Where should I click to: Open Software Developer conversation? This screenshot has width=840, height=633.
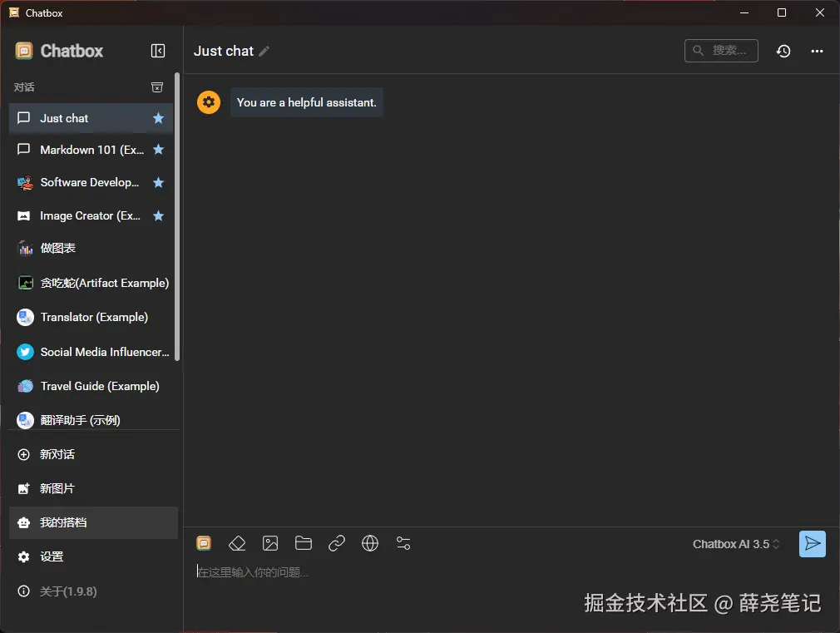91,183
